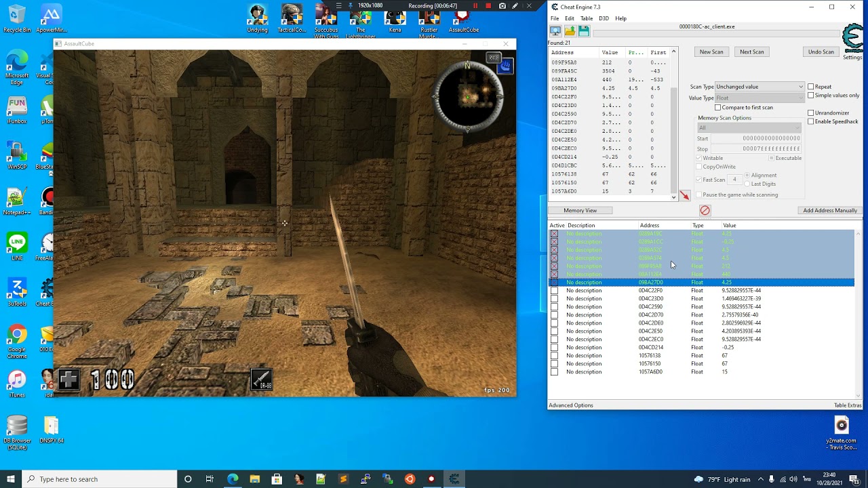
Task: Activate the entry for address 0D4CD214
Action: (554, 348)
